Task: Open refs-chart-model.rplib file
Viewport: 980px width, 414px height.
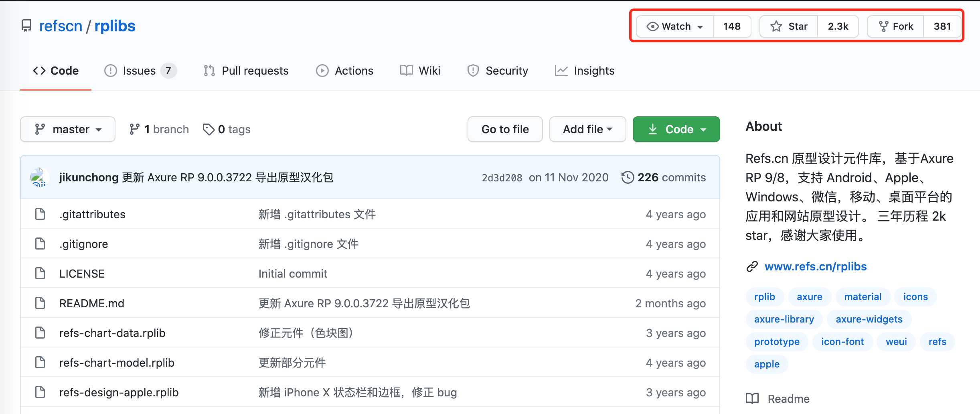Action: tap(117, 363)
